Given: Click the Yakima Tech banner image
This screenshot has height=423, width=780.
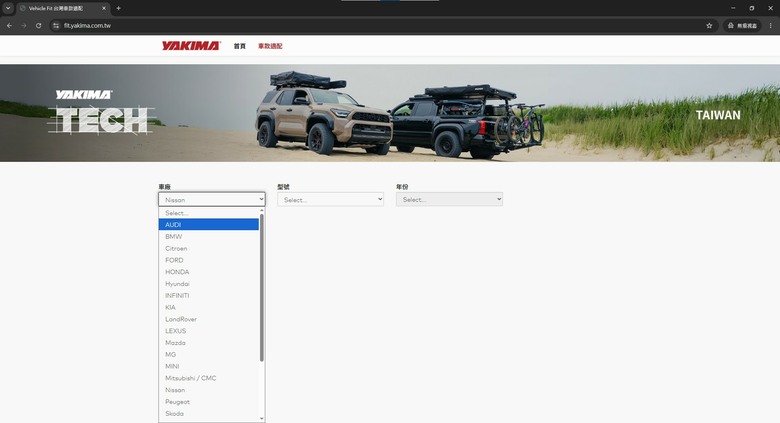Looking at the screenshot, I should 390,113.
